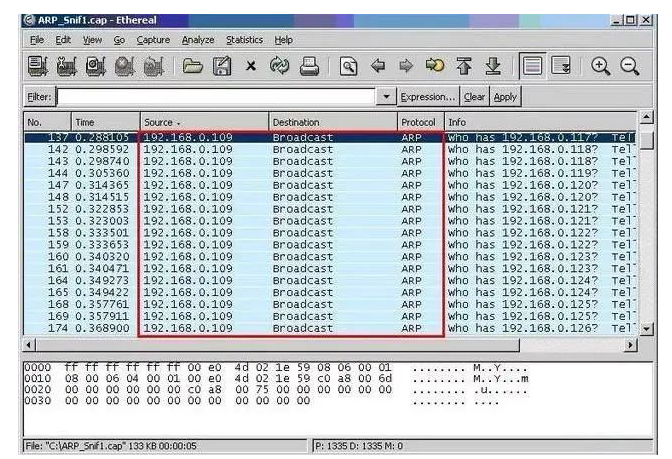Click the Open capture file folder icon

coord(192,67)
